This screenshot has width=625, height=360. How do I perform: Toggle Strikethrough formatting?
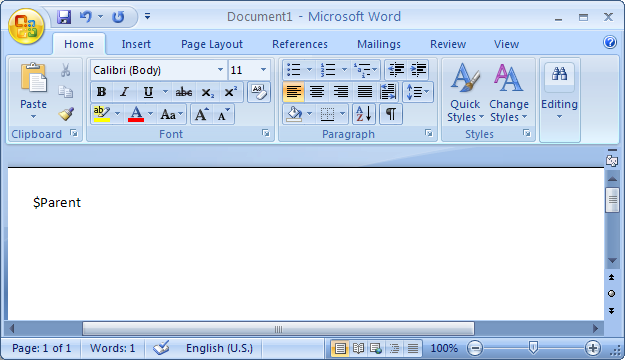(x=184, y=92)
